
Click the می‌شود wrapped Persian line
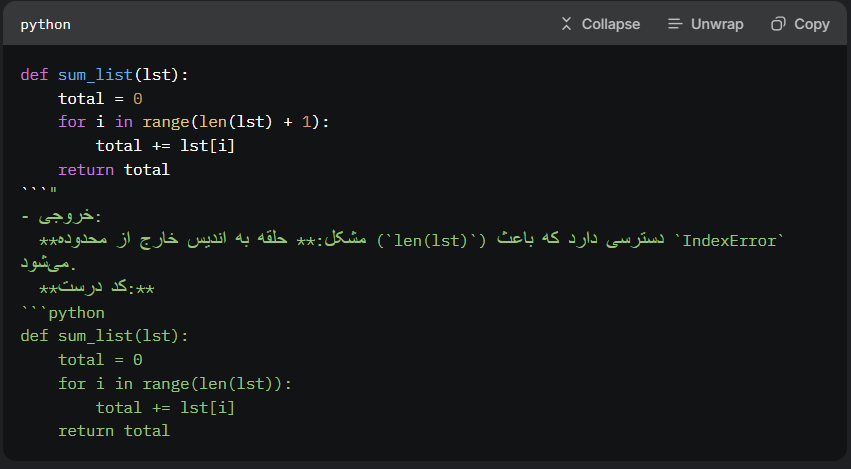click(x=49, y=264)
